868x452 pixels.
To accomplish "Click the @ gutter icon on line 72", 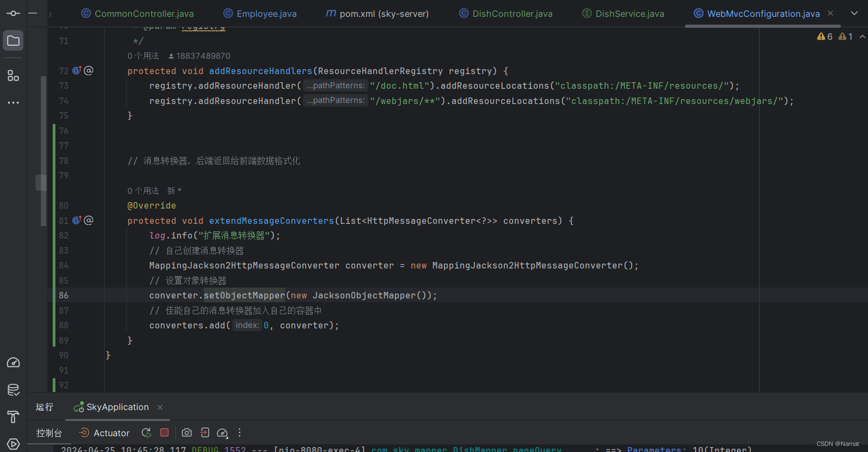I will pos(89,70).
